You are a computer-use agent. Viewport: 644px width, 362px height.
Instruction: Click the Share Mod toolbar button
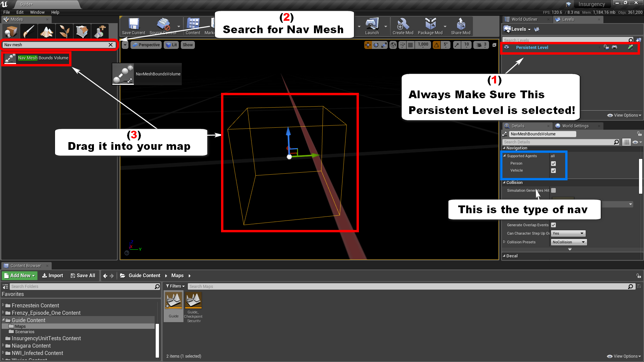pyautogui.click(x=461, y=26)
